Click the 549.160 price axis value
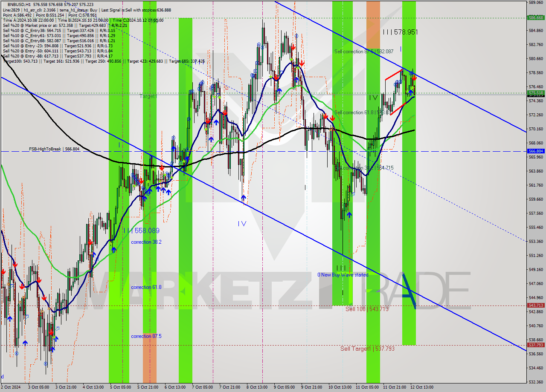The image size is (546, 392). tap(536, 269)
